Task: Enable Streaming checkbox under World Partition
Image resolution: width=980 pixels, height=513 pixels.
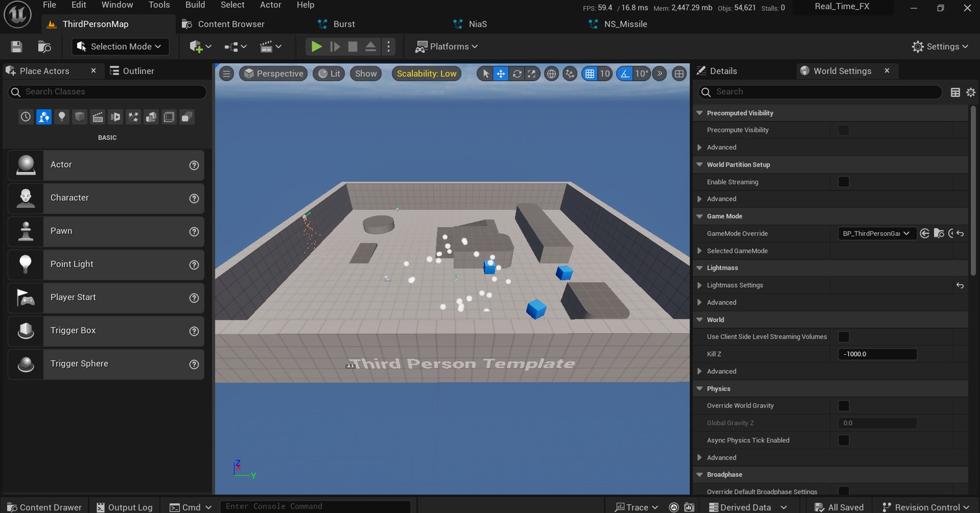Action: pos(843,182)
